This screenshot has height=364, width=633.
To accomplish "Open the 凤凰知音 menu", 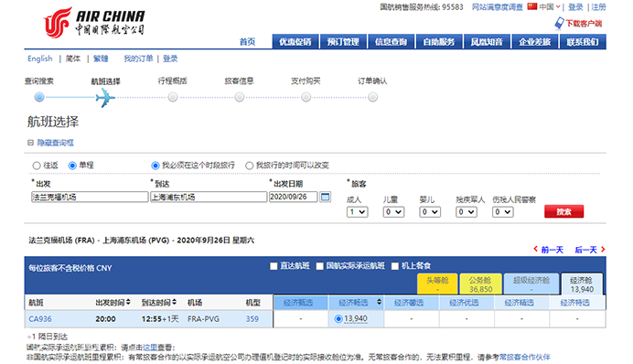I will click(x=487, y=41).
